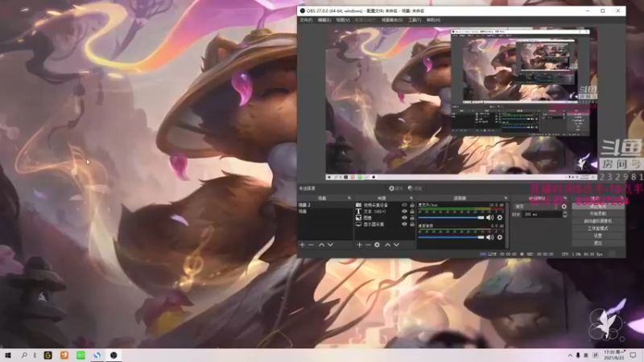Click the taskbar clock showing 17:00
The image size is (644, 362).
click(615, 356)
